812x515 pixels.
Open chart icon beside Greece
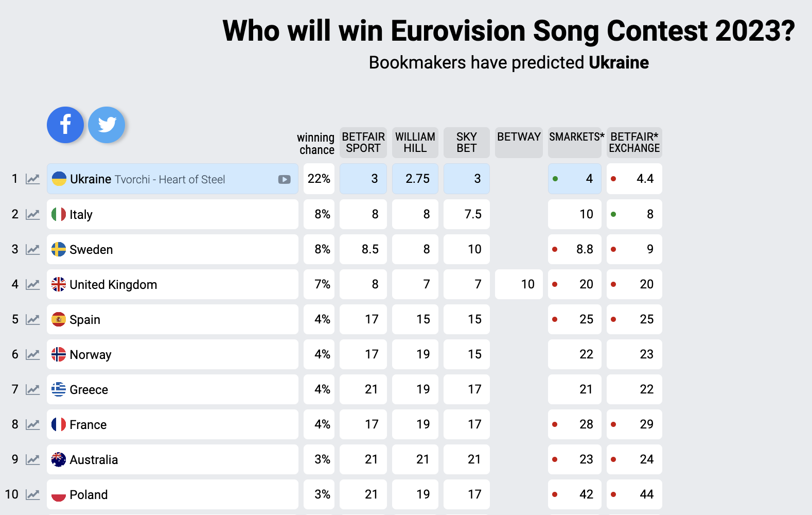click(33, 389)
